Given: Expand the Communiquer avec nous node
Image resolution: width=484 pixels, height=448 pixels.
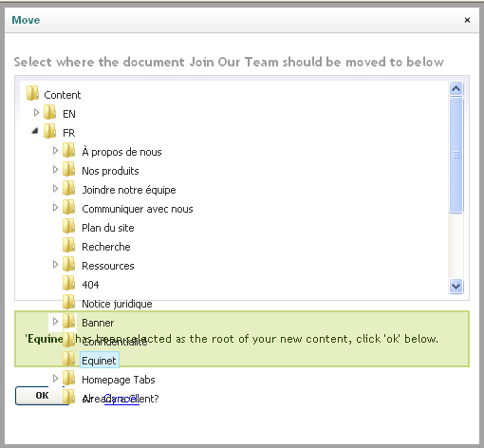Looking at the screenshot, I should point(55,208).
